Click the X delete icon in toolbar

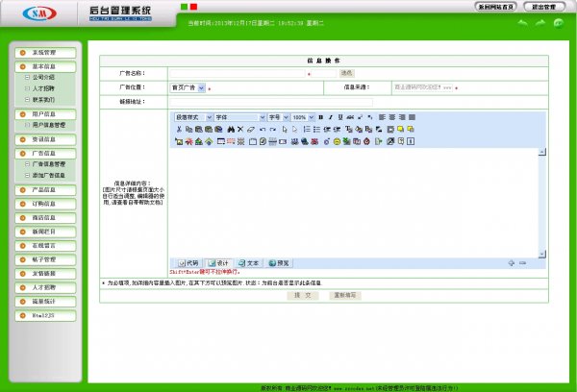click(240, 129)
